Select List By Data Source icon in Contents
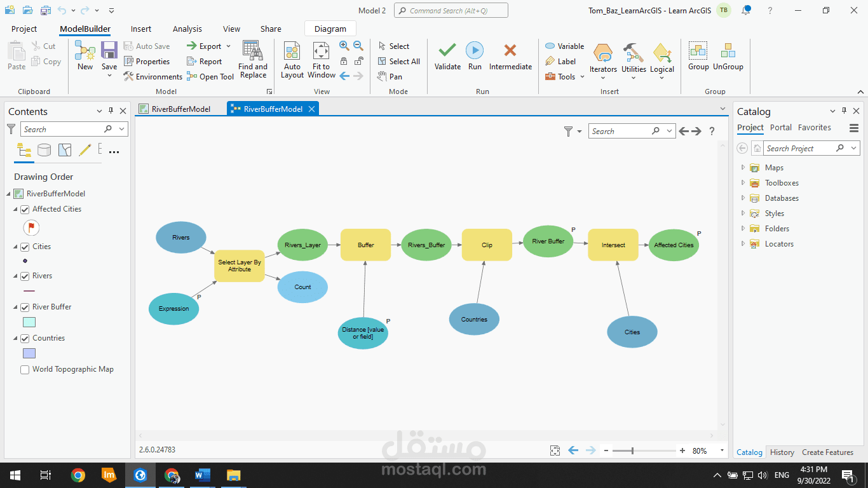Screen dimensions: 868x488 (x=44, y=151)
